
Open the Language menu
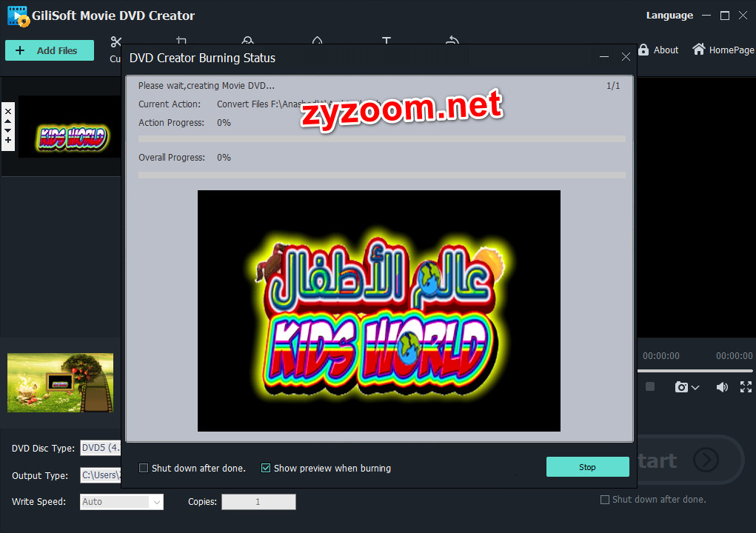tap(669, 16)
